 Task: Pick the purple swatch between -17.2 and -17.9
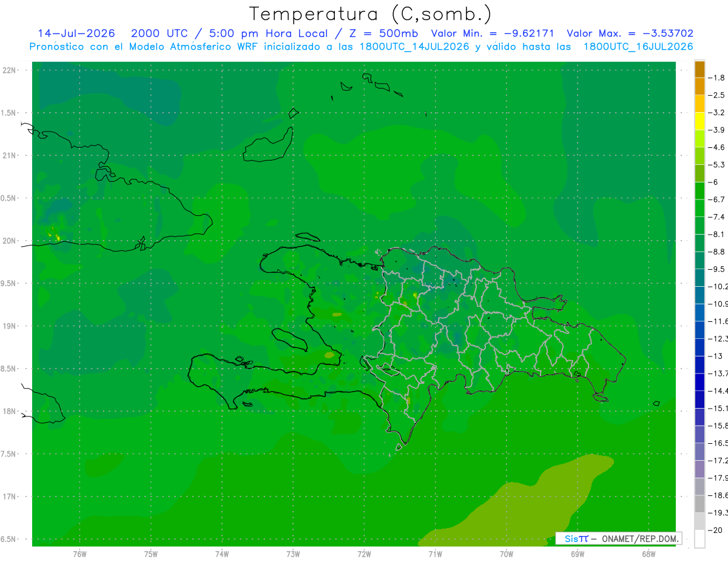(x=699, y=469)
